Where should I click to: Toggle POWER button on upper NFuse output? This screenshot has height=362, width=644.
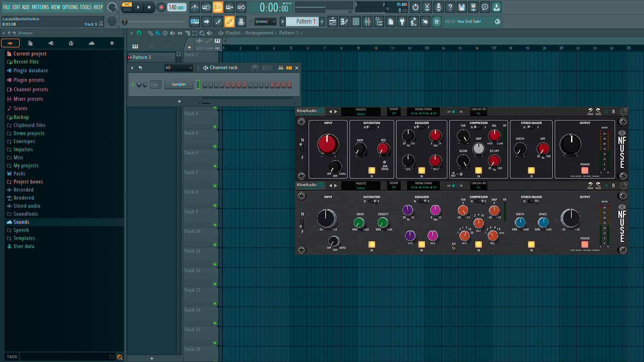coord(585,170)
